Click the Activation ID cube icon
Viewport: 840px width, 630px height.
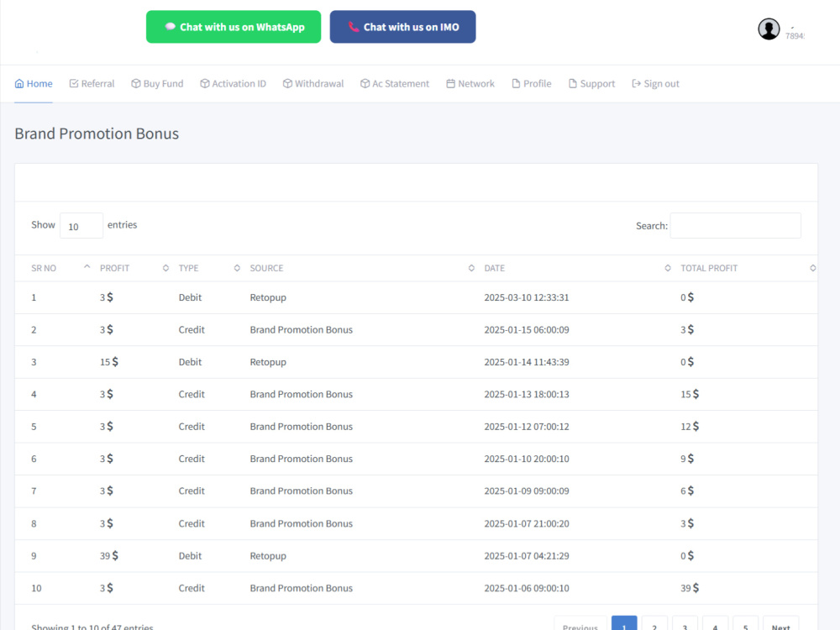[205, 83]
